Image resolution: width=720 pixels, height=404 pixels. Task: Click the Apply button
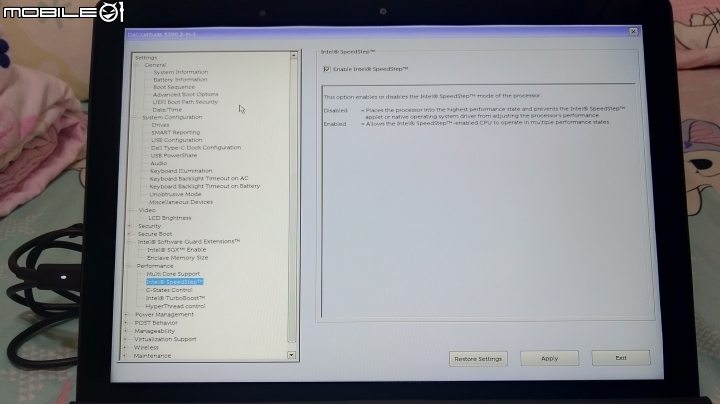pyautogui.click(x=549, y=358)
